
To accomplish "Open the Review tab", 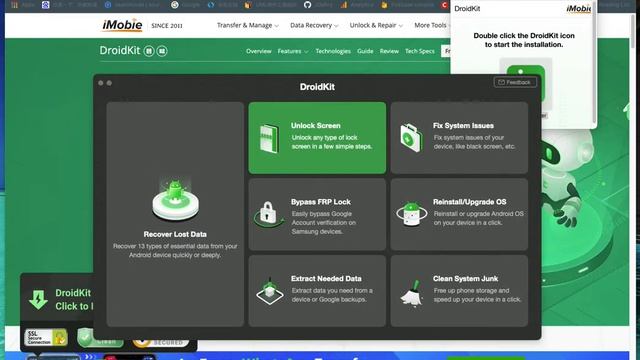I will tap(389, 51).
